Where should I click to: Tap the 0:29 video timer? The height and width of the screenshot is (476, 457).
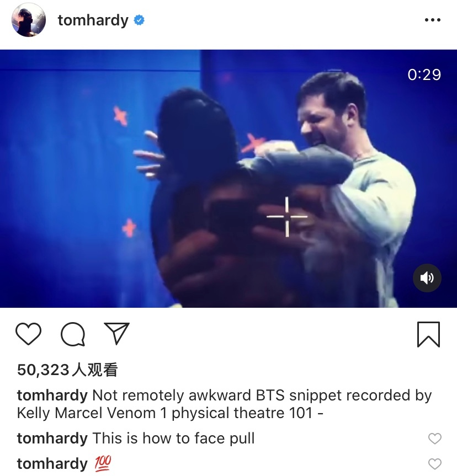coord(424,74)
